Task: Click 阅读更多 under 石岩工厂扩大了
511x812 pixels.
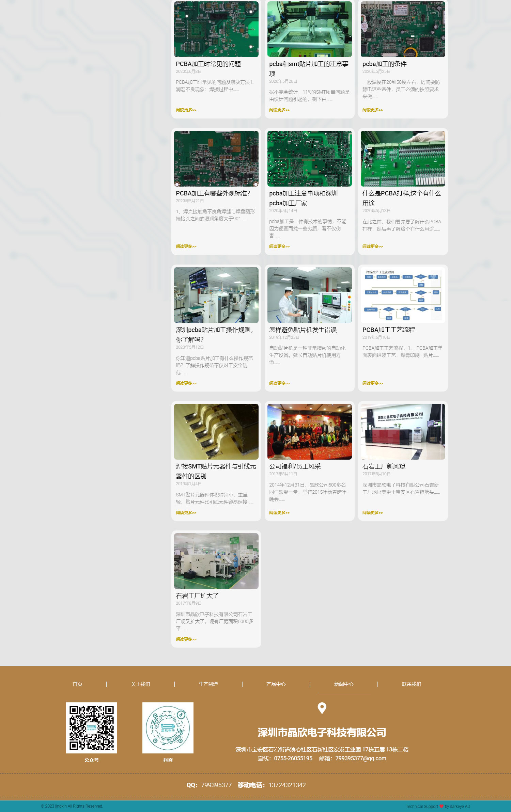Action: 186,639
